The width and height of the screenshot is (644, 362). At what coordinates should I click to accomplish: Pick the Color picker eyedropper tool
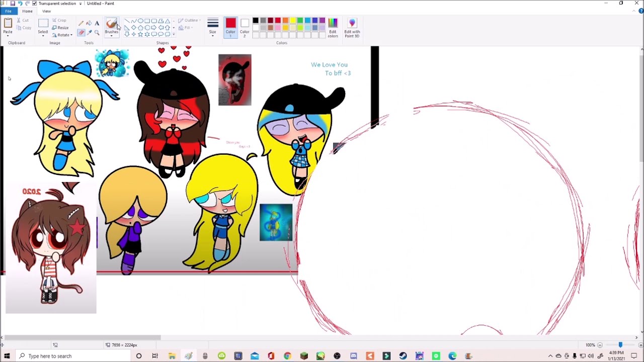tap(89, 33)
